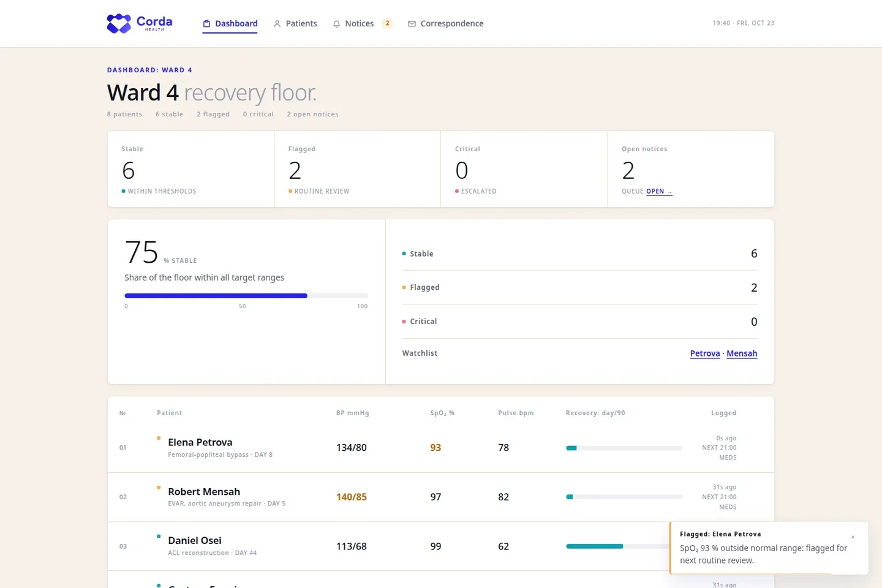882x588 pixels.
Task: Click Petrova's pulse value 78
Action: tap(503, 448)
